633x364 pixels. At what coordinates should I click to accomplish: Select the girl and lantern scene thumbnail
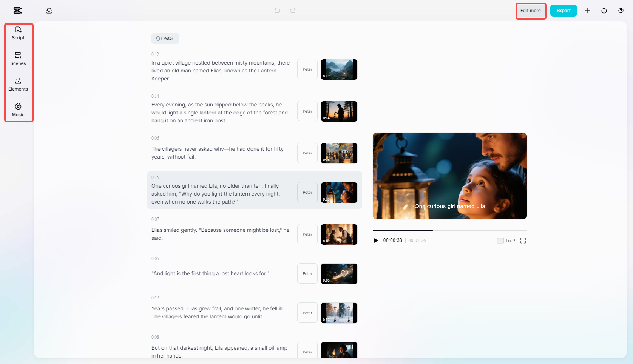point(339,193)
